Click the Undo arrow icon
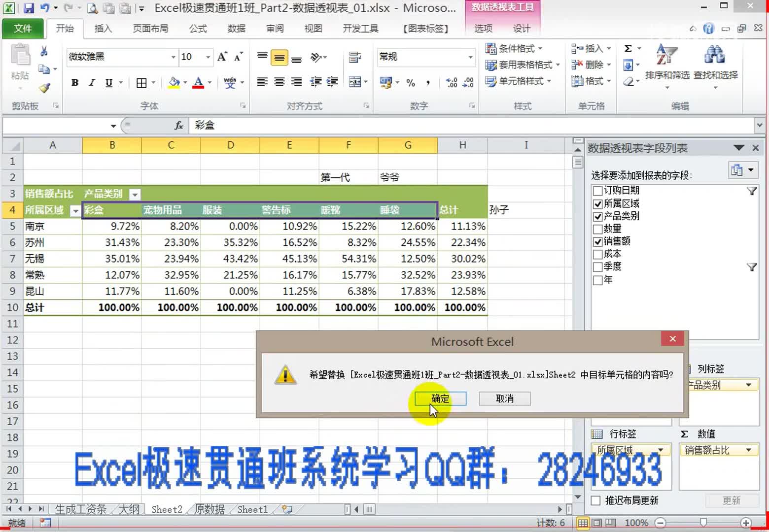This screenshot has width=769, height=532. click(x=45, y=8)
